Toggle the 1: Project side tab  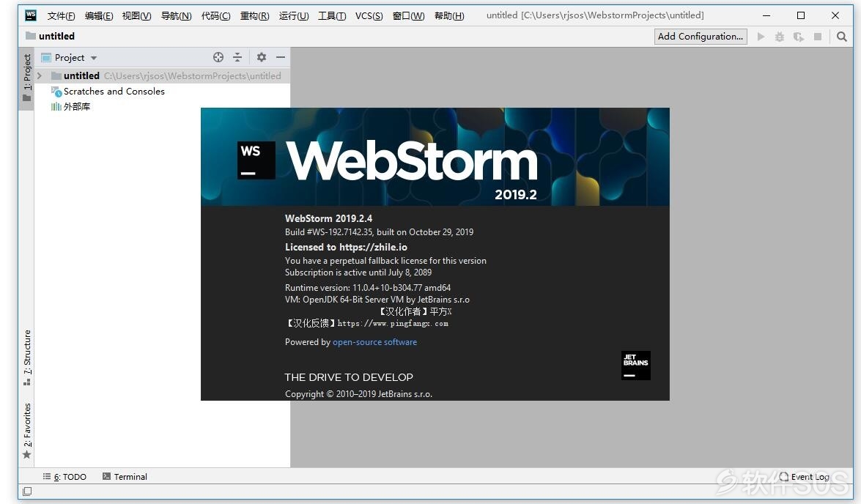(x=26, y=78)
